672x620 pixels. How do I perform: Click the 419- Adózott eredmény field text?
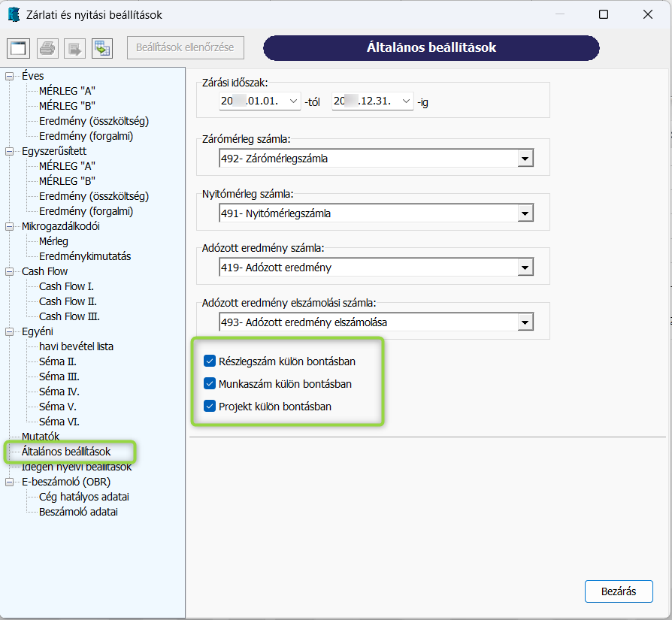coord(277,268)
